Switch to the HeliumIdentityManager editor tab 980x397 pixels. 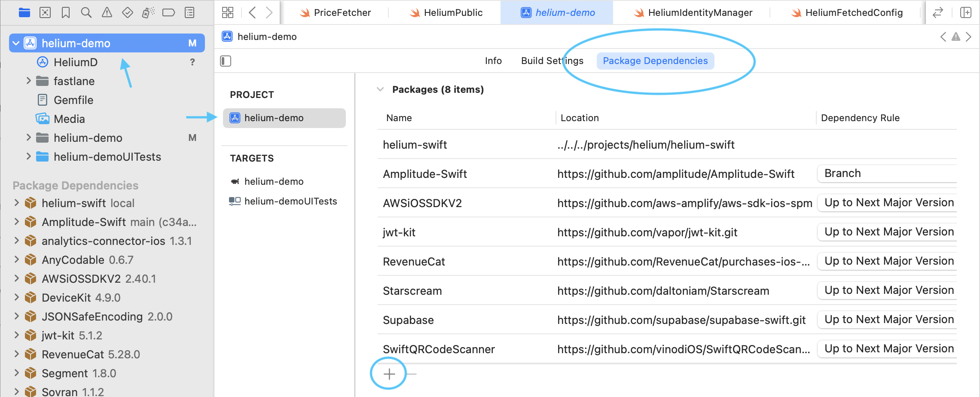tap(693, 13)
